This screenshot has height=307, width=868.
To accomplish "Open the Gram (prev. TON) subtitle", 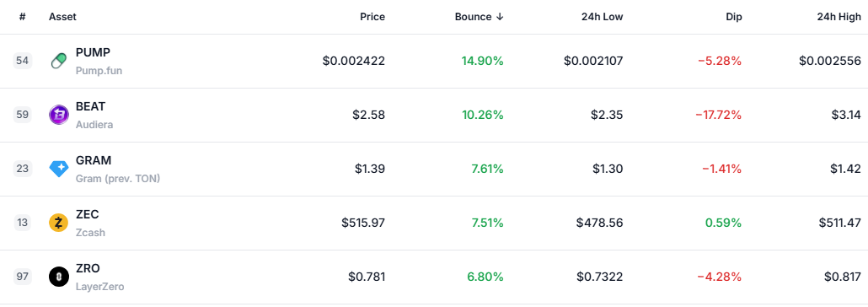I will (x=118, y=179).
